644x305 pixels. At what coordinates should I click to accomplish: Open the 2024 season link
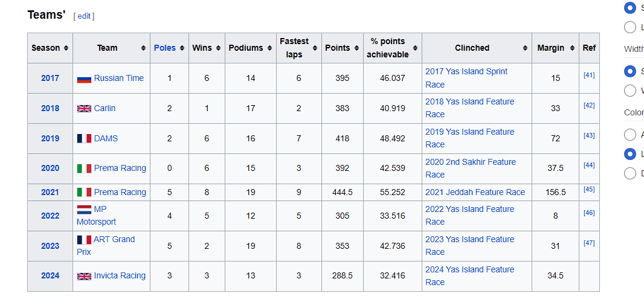pyautogui.click(x=50, y=276)
